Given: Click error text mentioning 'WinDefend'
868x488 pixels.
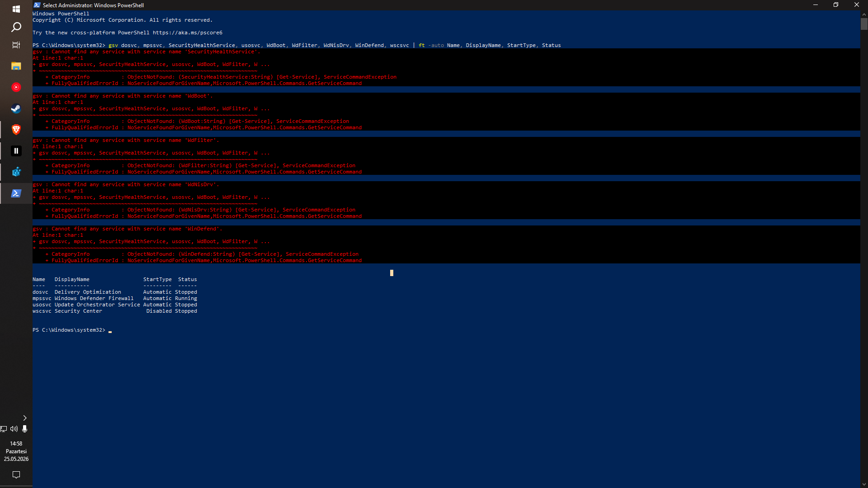Looking at the screenshot, I should point(127,229).
